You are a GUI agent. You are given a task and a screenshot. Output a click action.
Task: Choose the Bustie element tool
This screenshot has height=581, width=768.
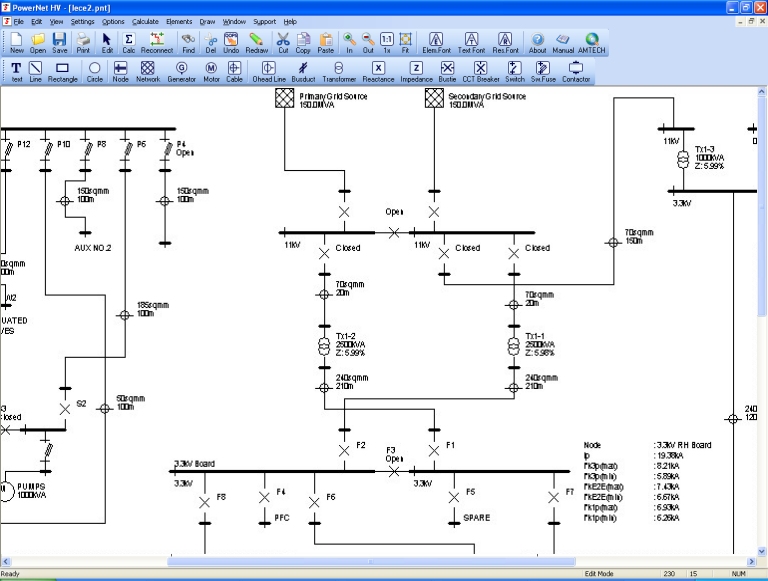coord(447,72)
